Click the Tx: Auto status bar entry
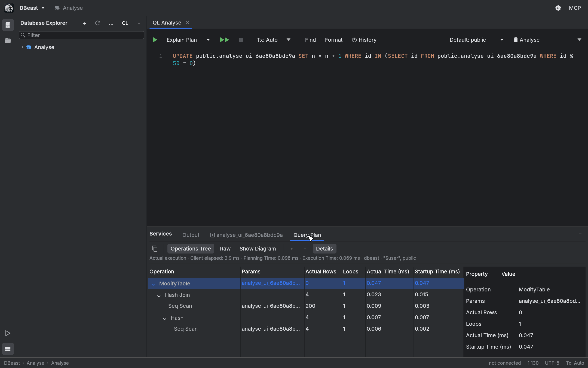This screenshot has width=588, height=368. point(575,363)
